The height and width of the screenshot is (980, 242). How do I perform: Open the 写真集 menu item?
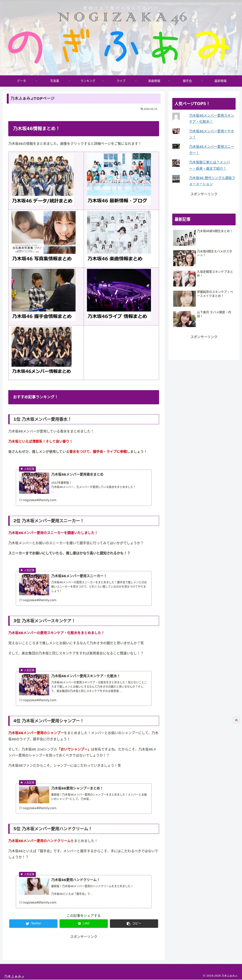[x=54, y=81]
